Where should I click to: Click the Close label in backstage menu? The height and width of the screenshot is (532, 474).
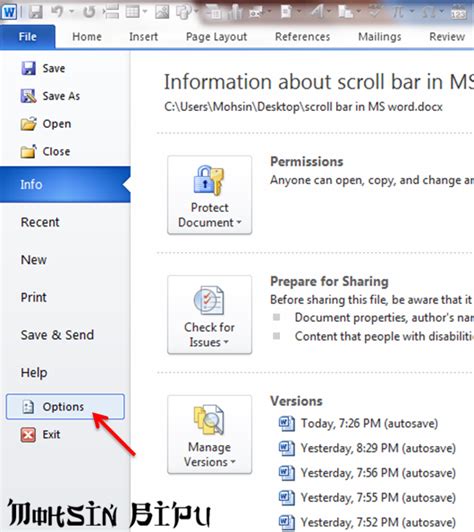point(56,151)
